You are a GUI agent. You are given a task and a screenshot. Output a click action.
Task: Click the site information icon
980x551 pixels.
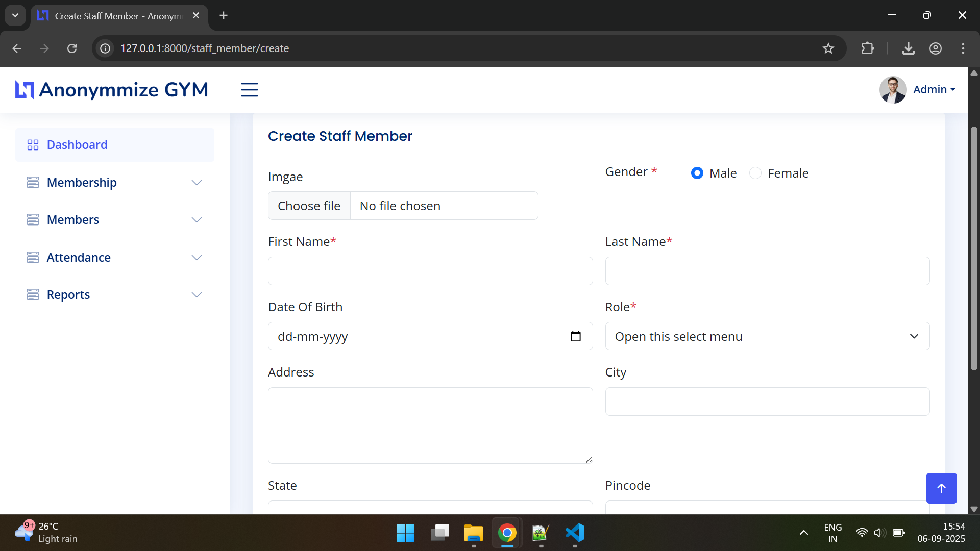[x=105, y=48]
